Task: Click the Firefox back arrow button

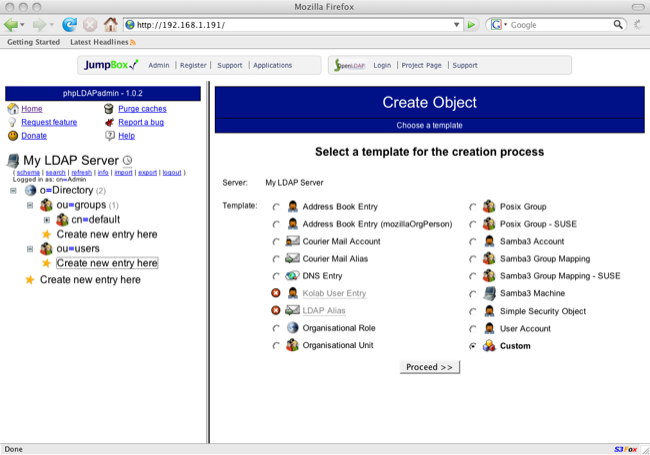Action: [x=10, y=25]
